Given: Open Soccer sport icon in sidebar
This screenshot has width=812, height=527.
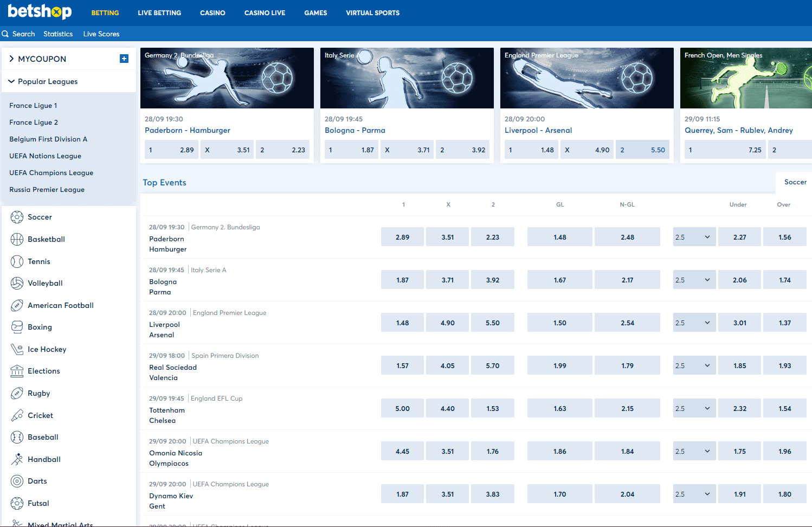Looking at the screenshot, I should (17, 217).
